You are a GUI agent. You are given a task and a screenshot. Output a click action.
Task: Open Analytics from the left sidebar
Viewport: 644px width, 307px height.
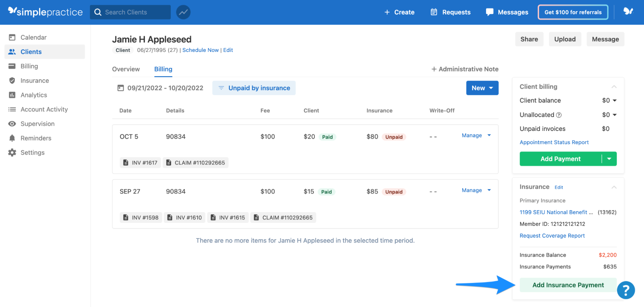[12, 95]
